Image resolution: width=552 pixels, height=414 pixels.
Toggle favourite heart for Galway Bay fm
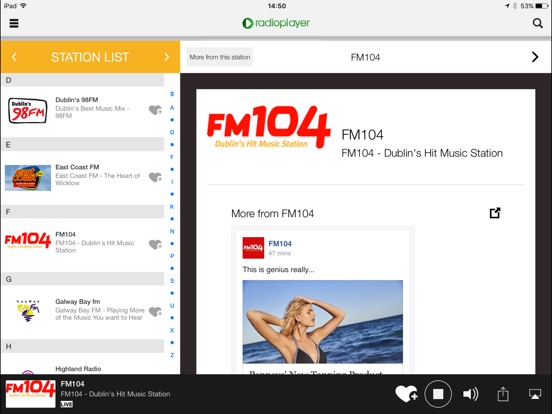155,312
